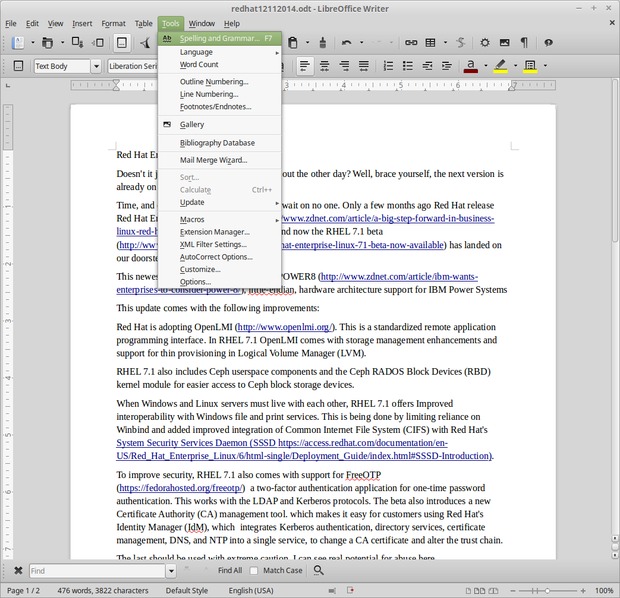Close the Find toolbar
620x598 pixels.
click(17, 570)
